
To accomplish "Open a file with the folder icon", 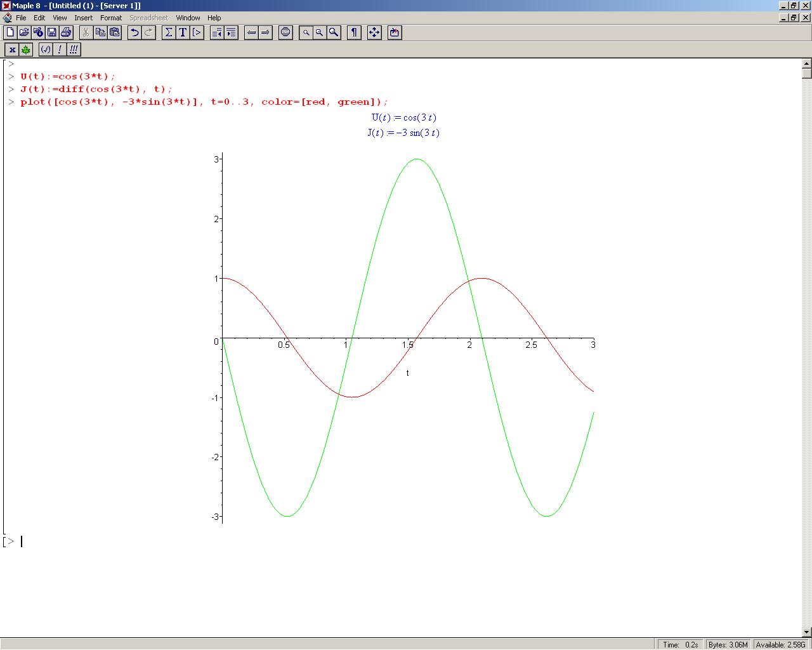I will tap(24, 32).
